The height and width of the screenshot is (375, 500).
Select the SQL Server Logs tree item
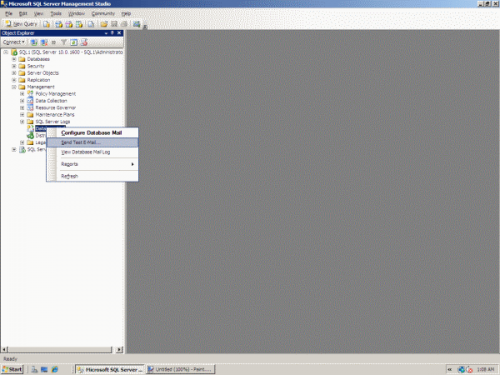click(x=53, y=122)
